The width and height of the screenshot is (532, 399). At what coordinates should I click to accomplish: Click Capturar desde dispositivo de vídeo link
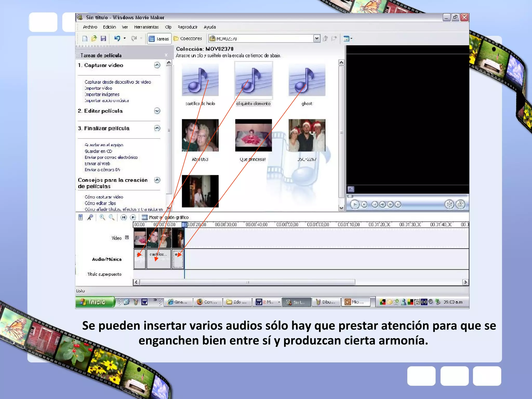(x=118, y=82)
